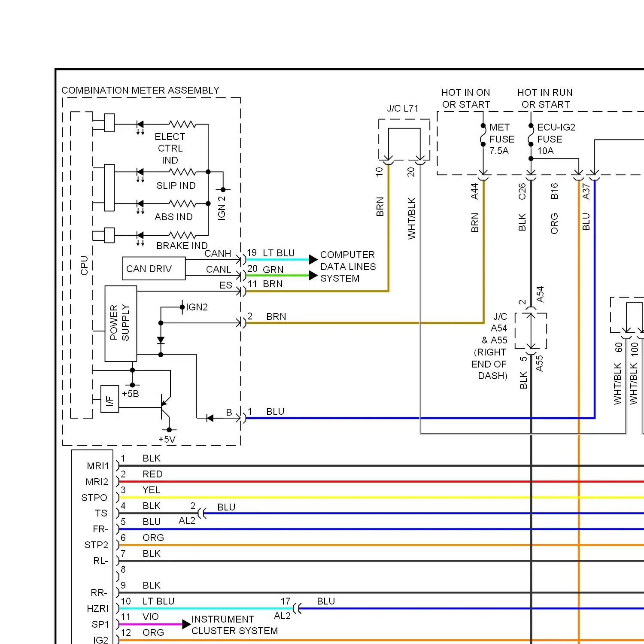The height and width of the screenshot is (644, 644).
Task: Click the +5B label
Action: click(131, 394)
